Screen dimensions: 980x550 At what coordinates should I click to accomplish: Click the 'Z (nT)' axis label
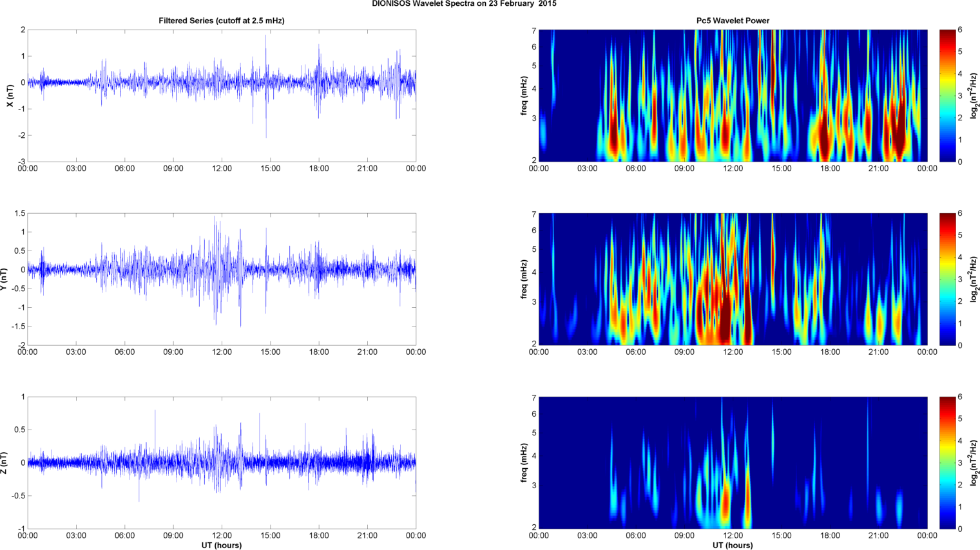4,462
